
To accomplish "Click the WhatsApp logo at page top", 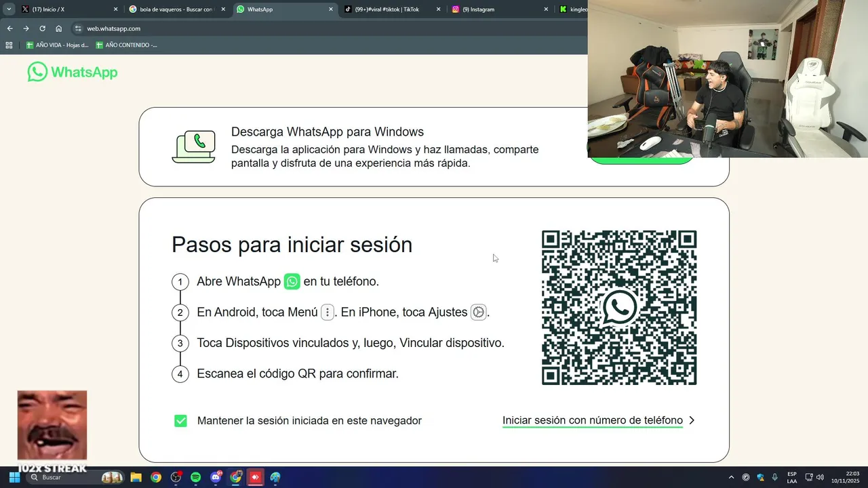I will point(73,72).
